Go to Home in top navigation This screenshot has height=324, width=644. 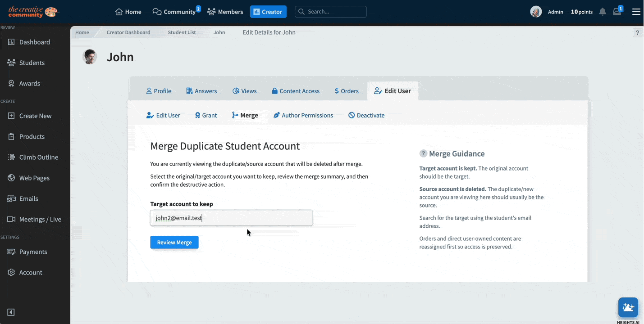click(128, 12)
